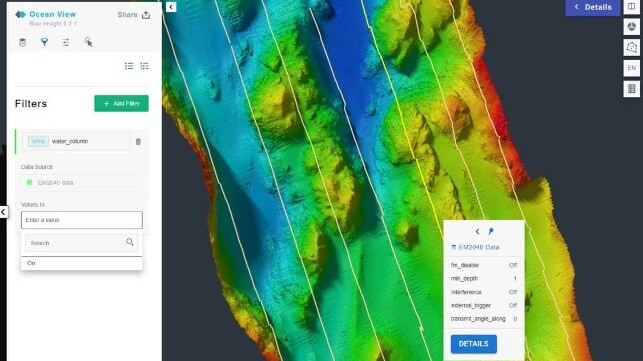Screen dimensions: 643x361
Task: Pin the EM2040 Data tooltip
Action: (x=491, y=231)
